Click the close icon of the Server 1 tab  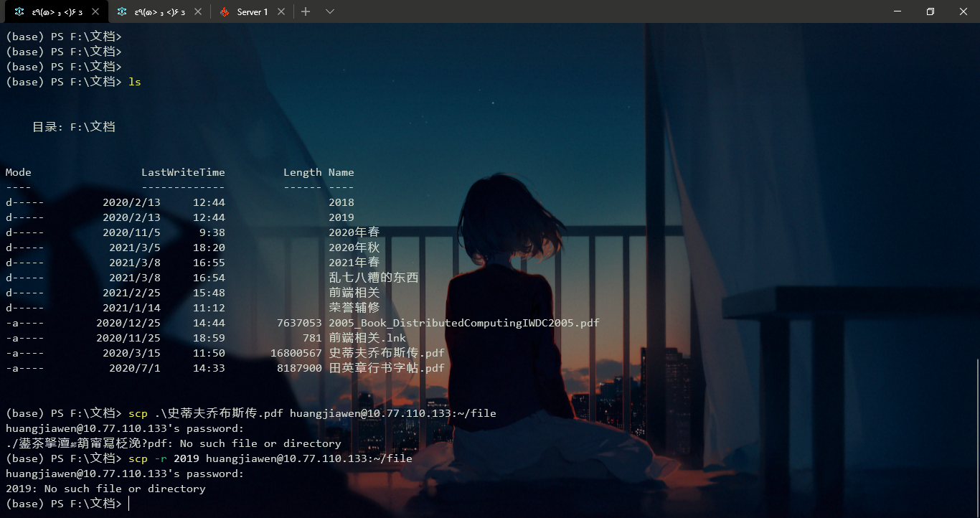[x=281, y=11]
